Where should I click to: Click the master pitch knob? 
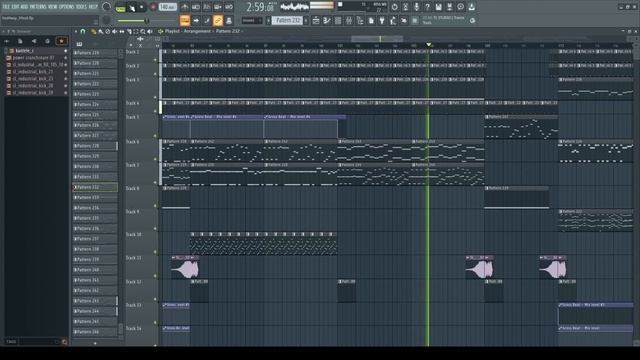107,20
